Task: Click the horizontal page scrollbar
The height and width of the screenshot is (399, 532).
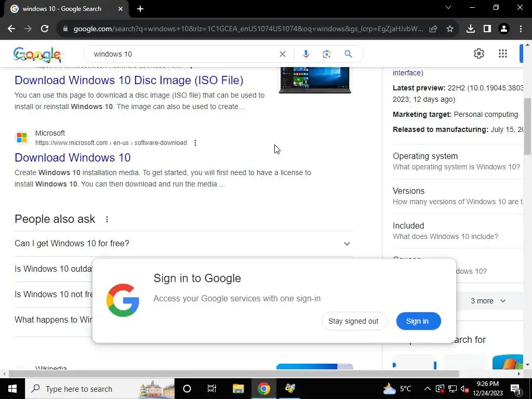Action: (x=234, y=374)
